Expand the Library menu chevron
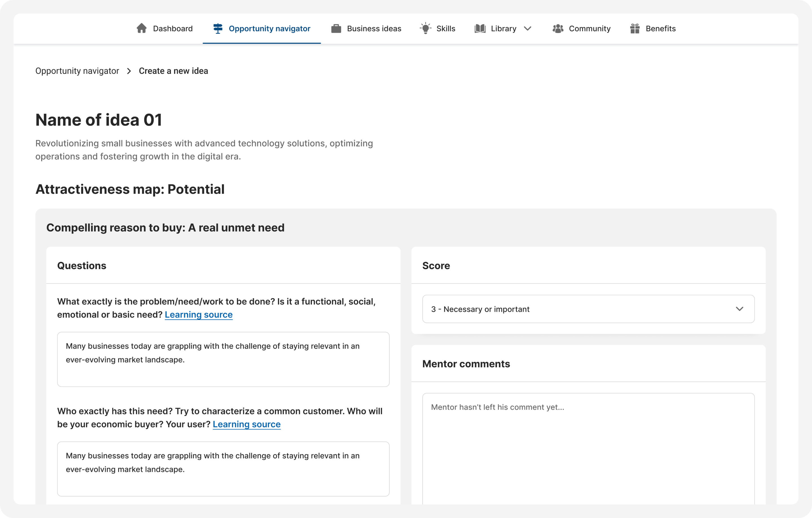812x518 pixels. [528, 29]
